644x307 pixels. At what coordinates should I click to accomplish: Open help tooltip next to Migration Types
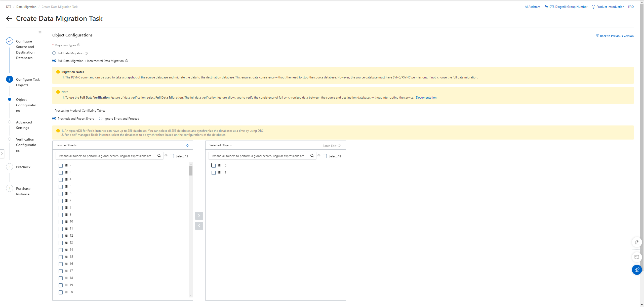(x=79, y=45)
